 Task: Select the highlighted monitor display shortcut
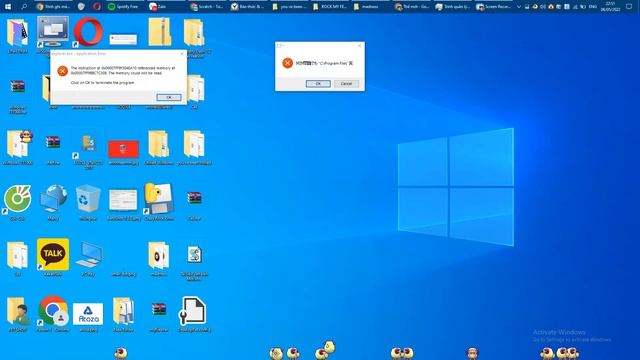pos(53,32)
